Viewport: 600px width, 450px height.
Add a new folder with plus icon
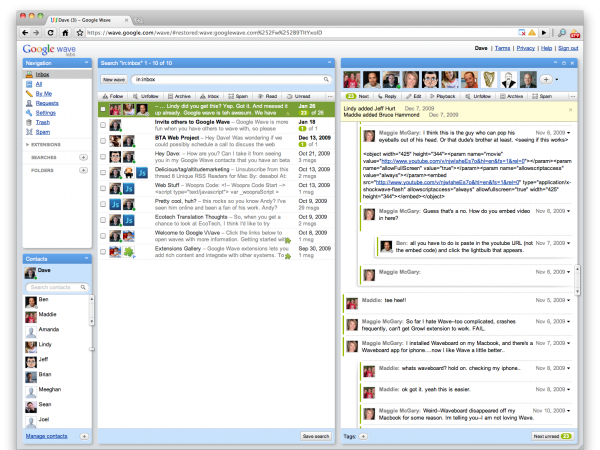pos(83,170)
